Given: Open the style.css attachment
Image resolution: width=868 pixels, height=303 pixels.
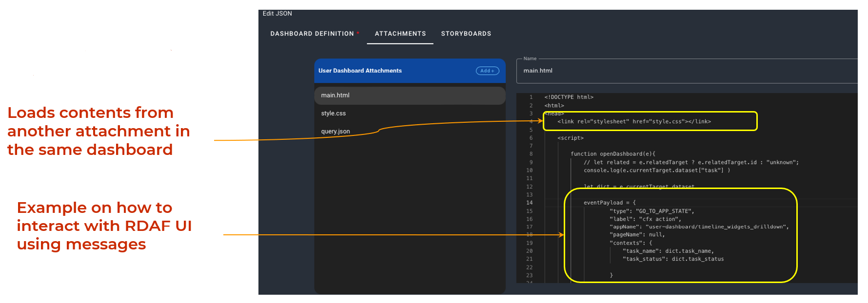Looking at the screenshot, I should (x=334, y=114).
